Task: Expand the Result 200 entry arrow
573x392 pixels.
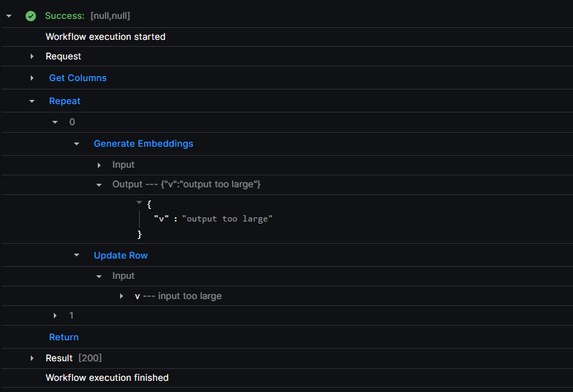Action: click(x=31, y=358)
